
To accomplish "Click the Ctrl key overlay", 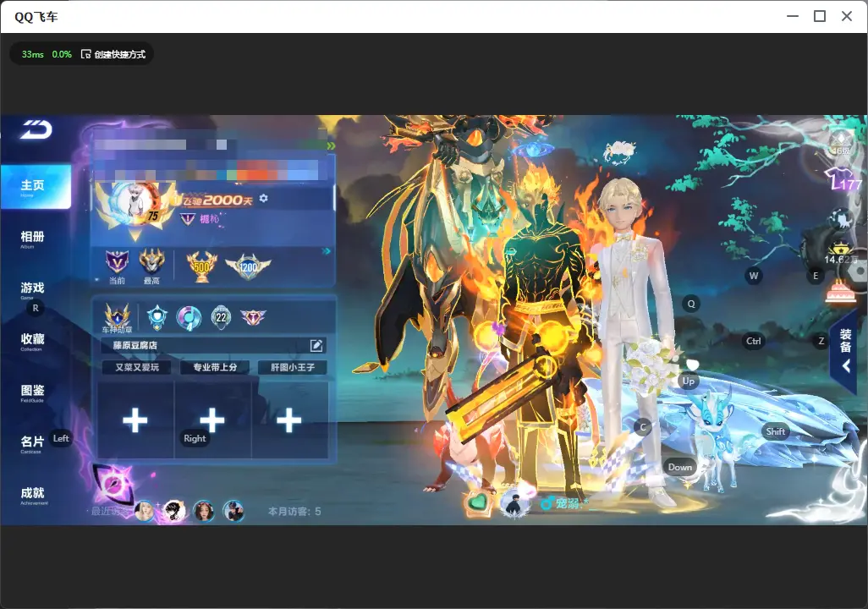I will pos(754,341).
